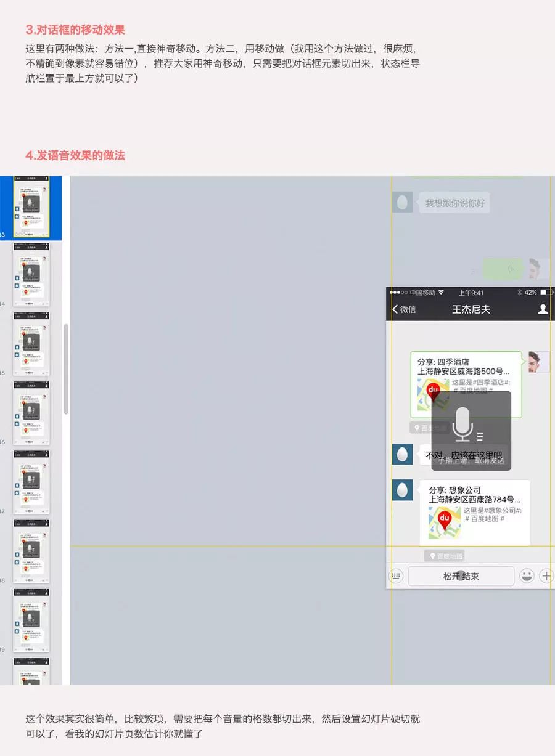Click the heading 4.发语音效果的做法
This screenshot has height=756, width=555.
75,155
